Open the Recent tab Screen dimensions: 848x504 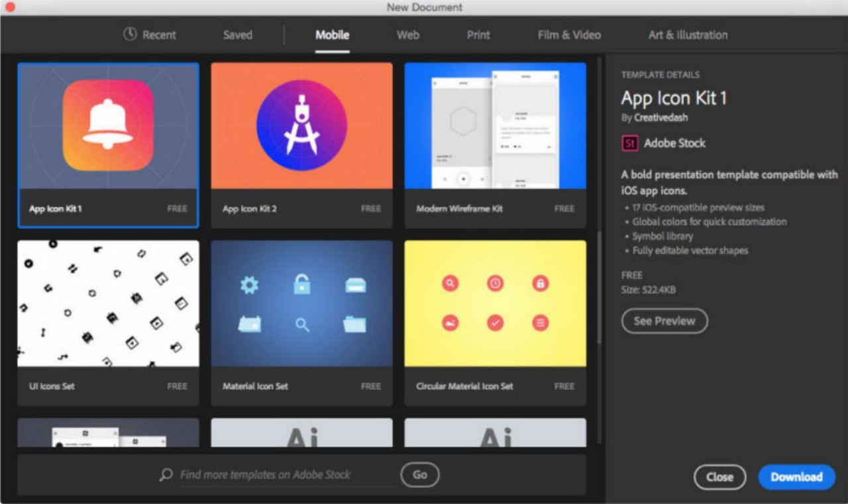(x=150, y=35)
